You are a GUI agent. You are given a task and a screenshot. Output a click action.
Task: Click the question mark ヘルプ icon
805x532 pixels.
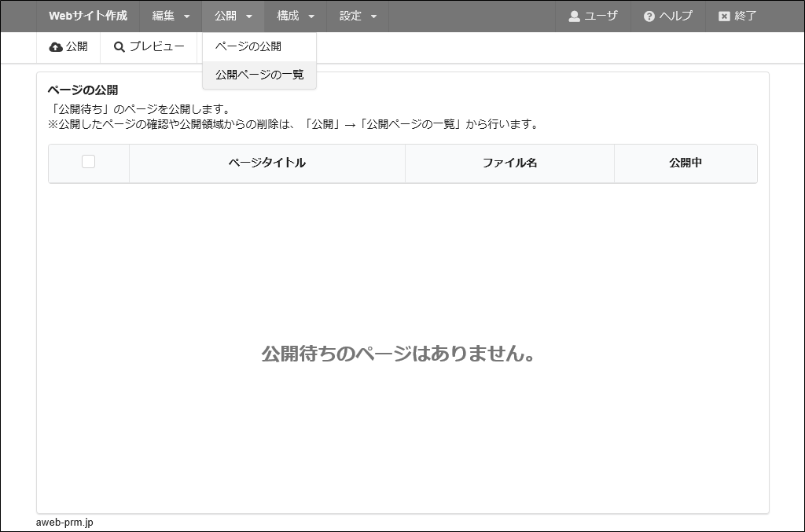649,16
